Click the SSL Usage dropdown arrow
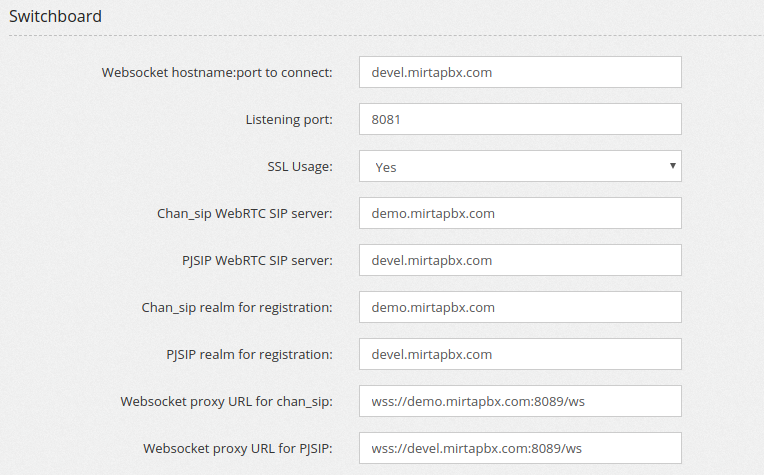 tap(672, 166)
